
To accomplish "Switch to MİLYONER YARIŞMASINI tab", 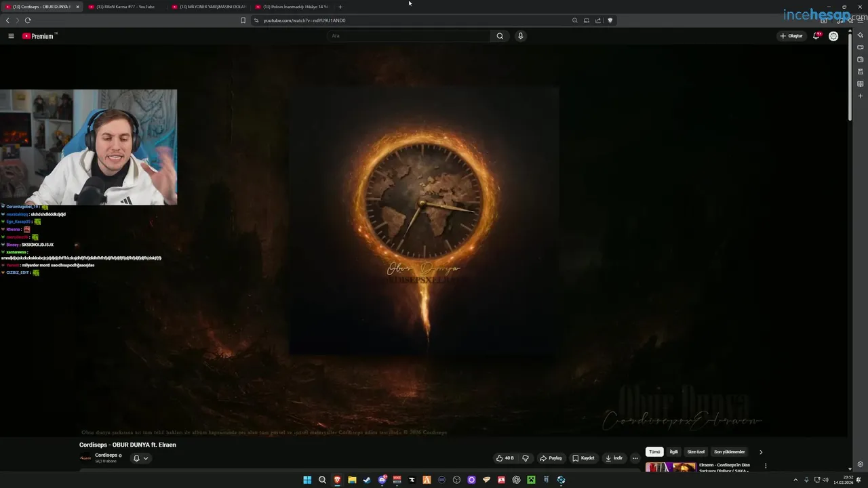I will pos(208,7).
